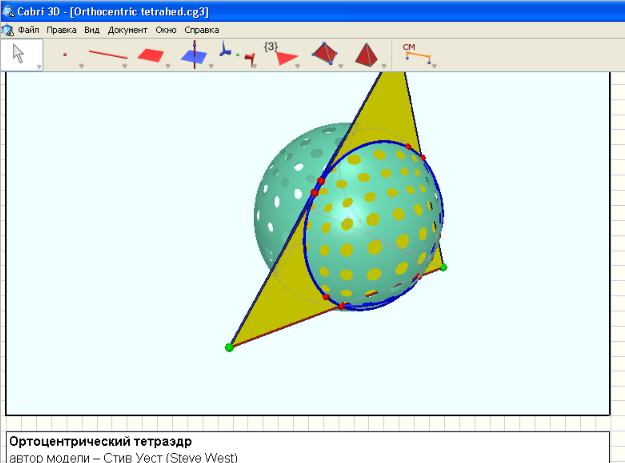Open the Справка menu
The image size is (625, 463).
pyautogui.click(x=201, y=30)
